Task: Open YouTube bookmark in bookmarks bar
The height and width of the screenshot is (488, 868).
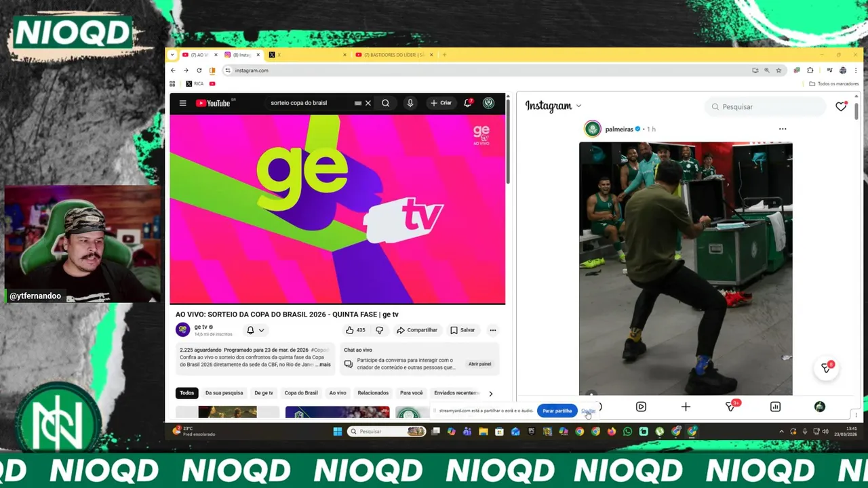Action: [212, 83]
